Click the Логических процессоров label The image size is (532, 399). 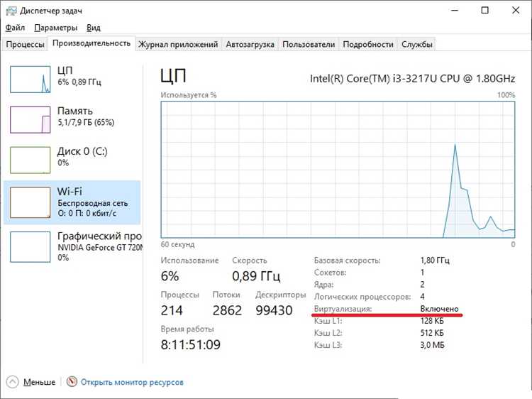coord(362,297)
